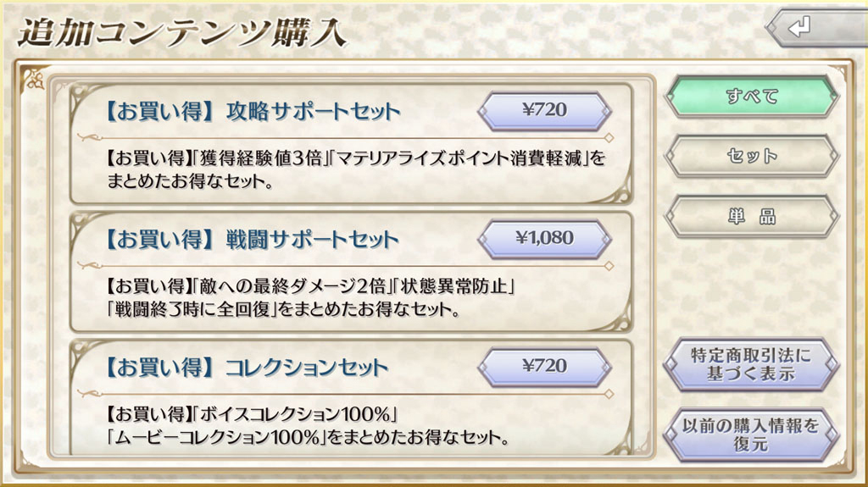This screenshot has height=487, width=868.
Task: Click the コレクションセット description text
Action: [x=307, y=428]
